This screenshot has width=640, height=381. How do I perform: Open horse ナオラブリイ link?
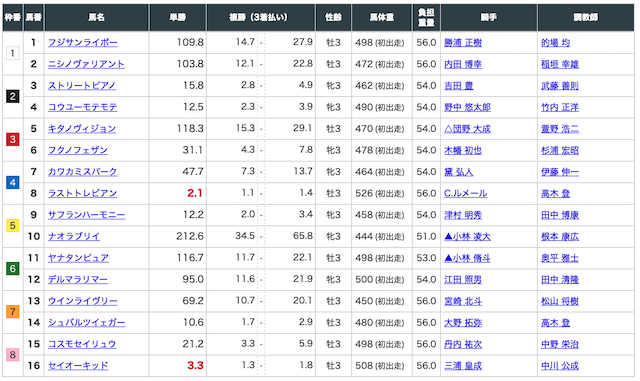click(74, 236)
